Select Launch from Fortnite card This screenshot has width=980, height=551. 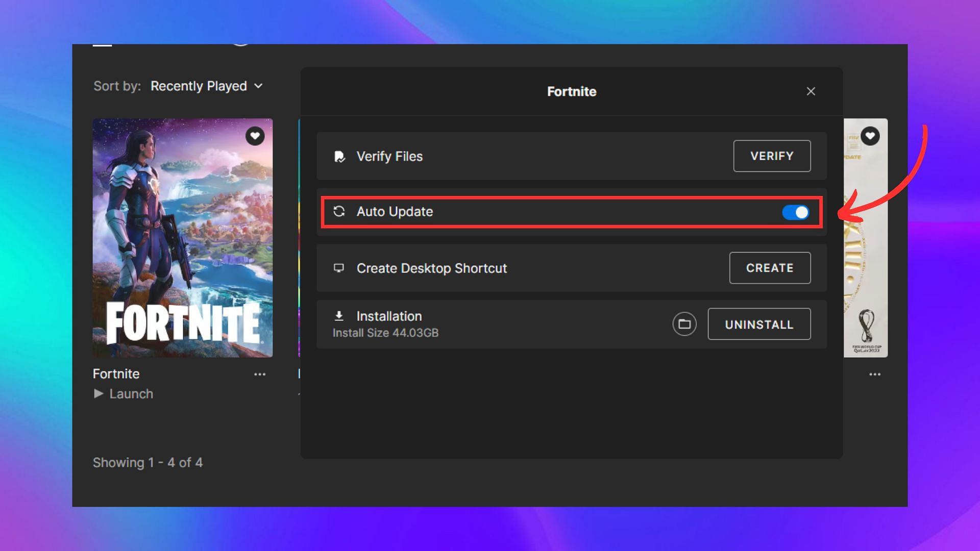pos(124,393)
